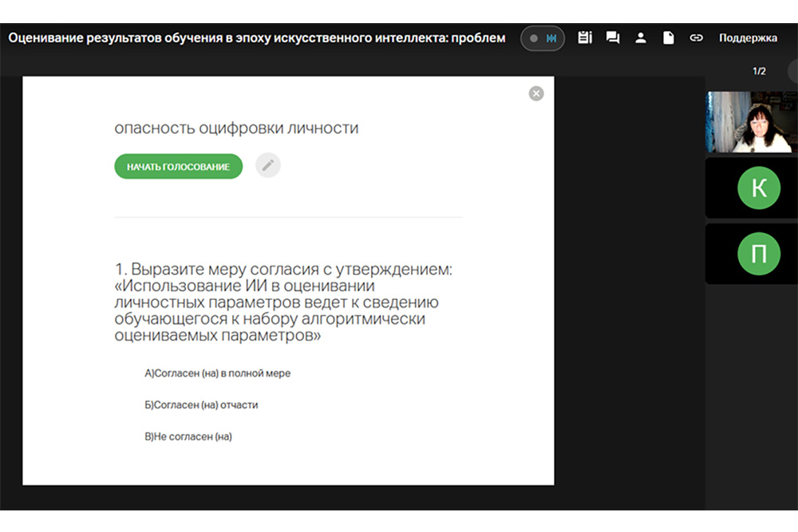Click the broadcast waveform icon

pos(551,38)
